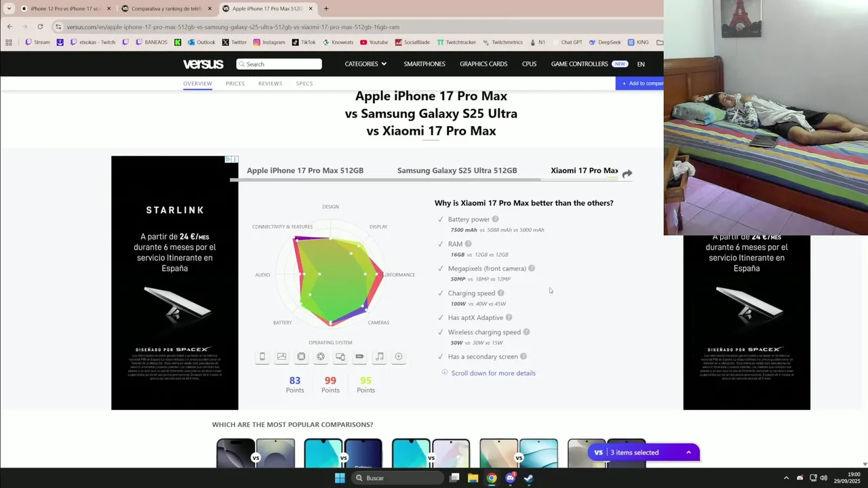Open the teal vs dark blue Galaxy comparison thumbnail
The width and height of the screenshot is (868, 488).
point(343,454)
